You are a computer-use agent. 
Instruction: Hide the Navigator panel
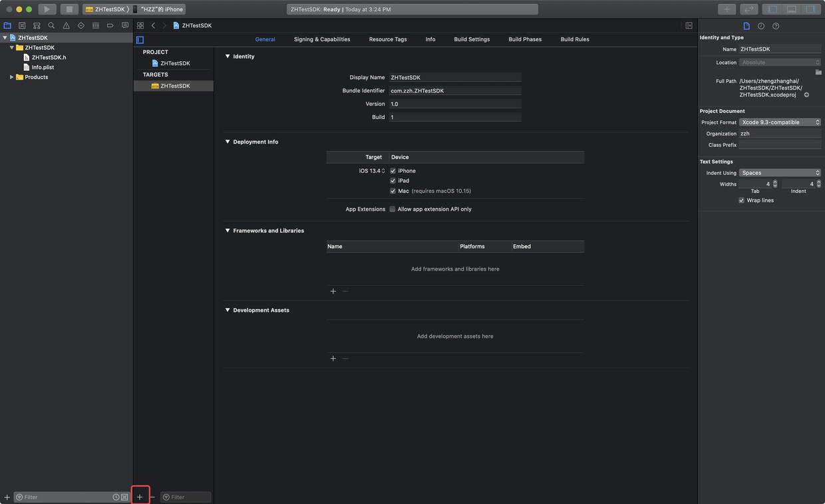(x=772, y=9)
